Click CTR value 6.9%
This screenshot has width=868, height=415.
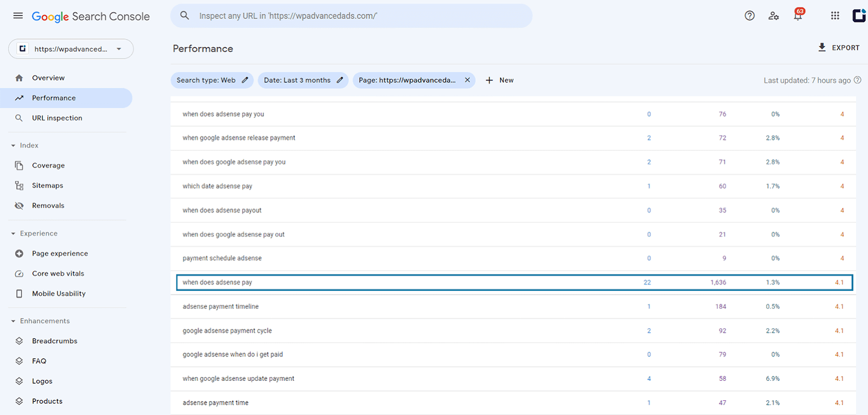[x=773, y=379]
